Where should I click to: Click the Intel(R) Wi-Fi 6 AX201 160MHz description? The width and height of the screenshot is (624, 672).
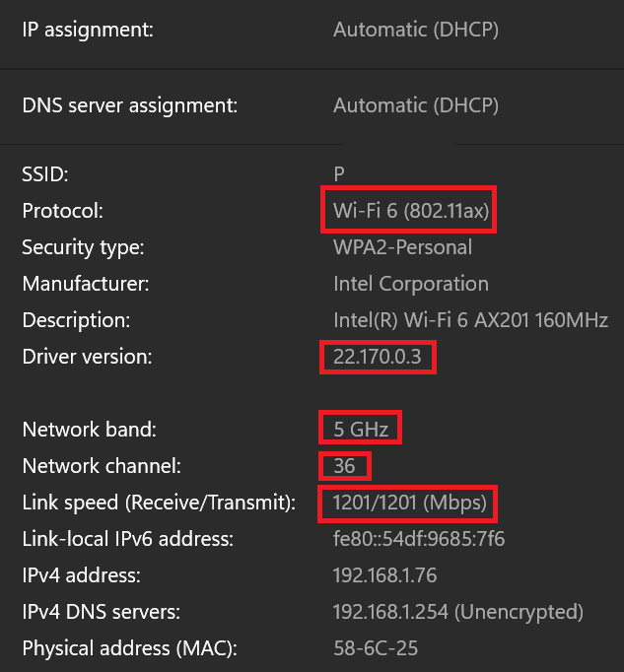(x=471, y=320)
